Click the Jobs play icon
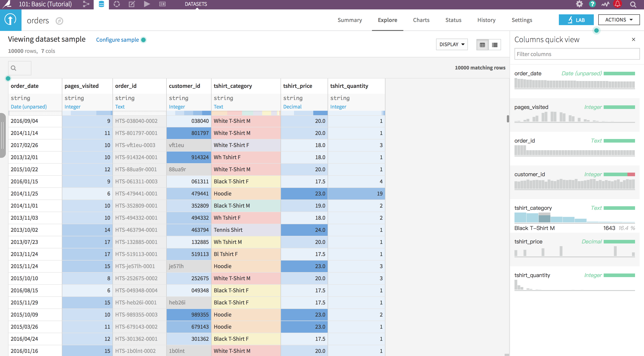 [147, 4]
